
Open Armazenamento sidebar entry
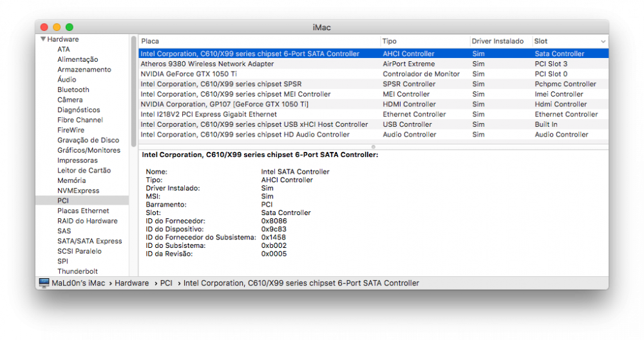point(84,70)
